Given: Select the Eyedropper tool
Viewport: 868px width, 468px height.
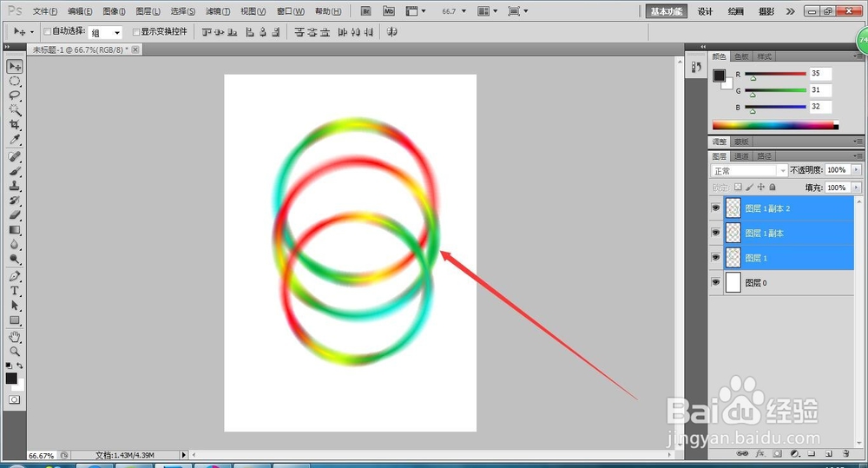Looking at the screenshot, I should (x=15, y=138).
